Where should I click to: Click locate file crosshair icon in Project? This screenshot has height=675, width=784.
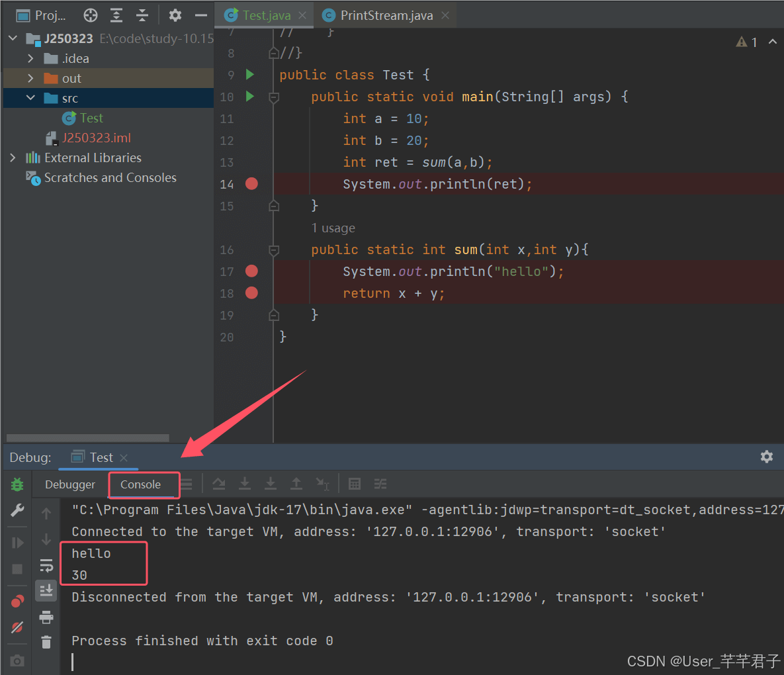91,15
